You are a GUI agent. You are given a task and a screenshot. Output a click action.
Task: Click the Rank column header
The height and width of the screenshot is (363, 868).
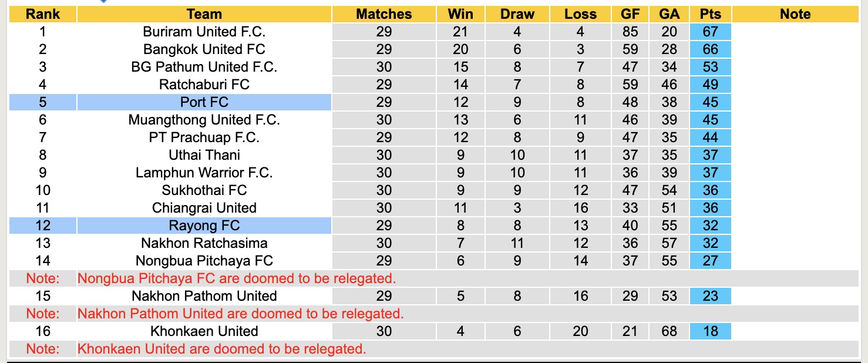tap(43, 14)
